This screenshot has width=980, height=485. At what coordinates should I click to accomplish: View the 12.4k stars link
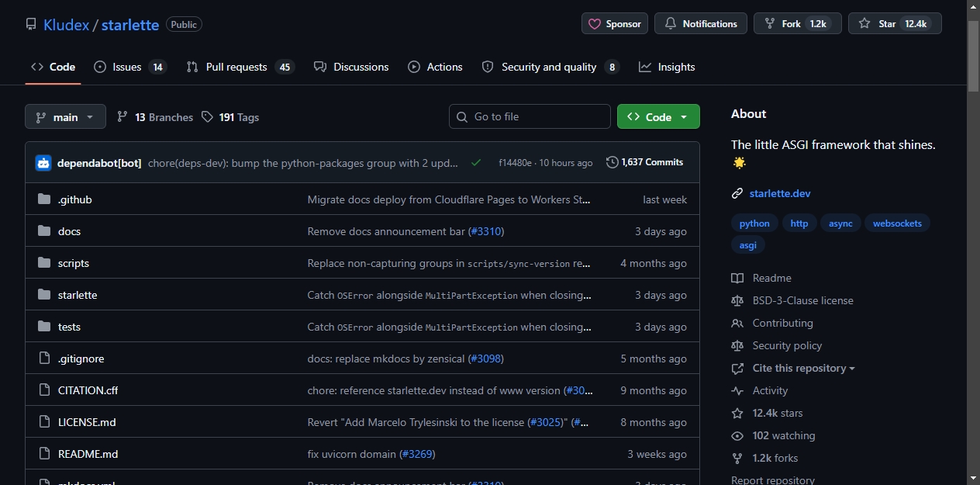[x=768, y=413]
